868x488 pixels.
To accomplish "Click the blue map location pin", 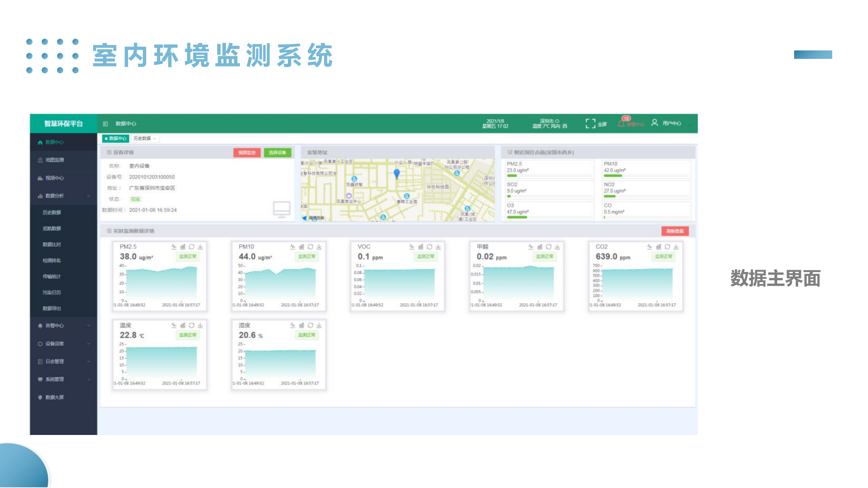I will pyautogui.click(x=397, y=173).
